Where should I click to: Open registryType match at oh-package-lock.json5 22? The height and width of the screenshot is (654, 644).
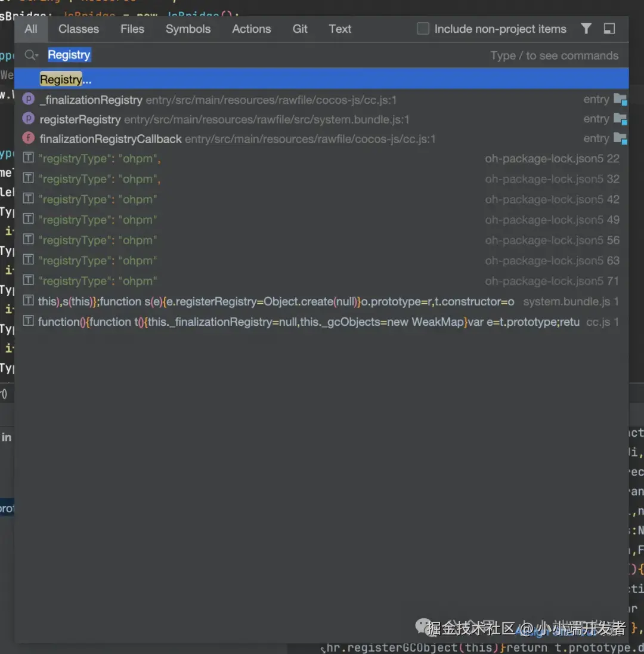pyautogui.click(x=321, y=159)
